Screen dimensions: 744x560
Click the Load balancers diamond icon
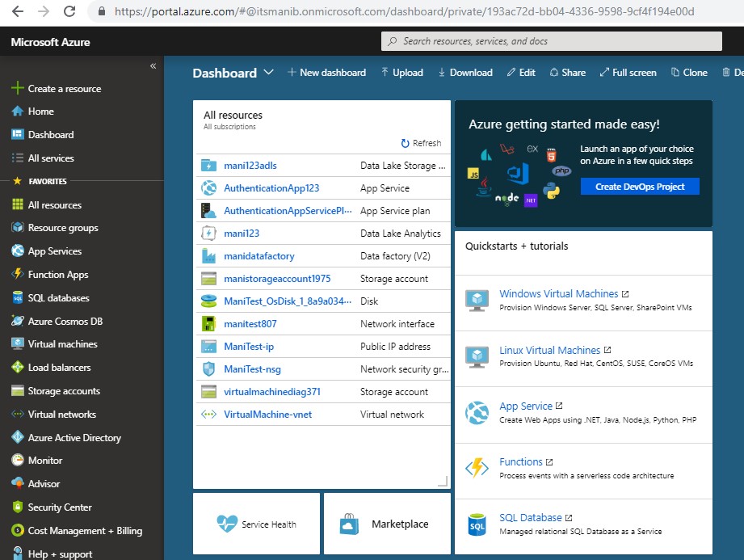pos(18,367)
